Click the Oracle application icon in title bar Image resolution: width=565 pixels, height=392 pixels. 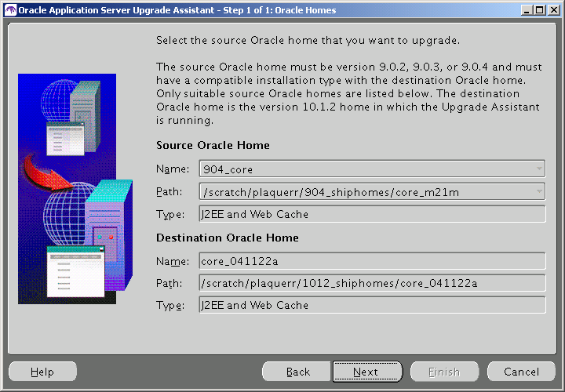point(10,10)
